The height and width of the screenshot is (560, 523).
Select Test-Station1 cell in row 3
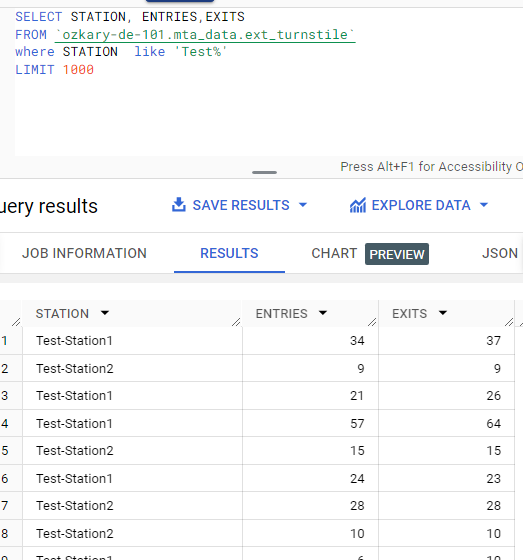tap(132, 396)
